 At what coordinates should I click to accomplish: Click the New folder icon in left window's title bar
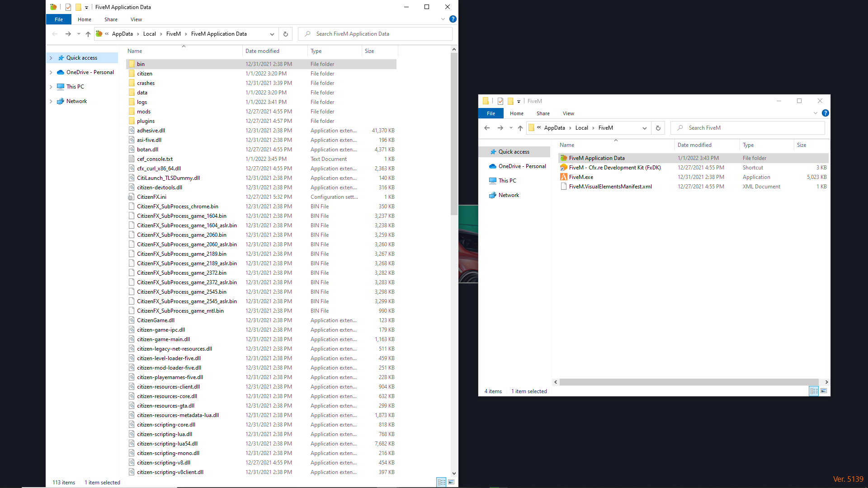[78, 7]
